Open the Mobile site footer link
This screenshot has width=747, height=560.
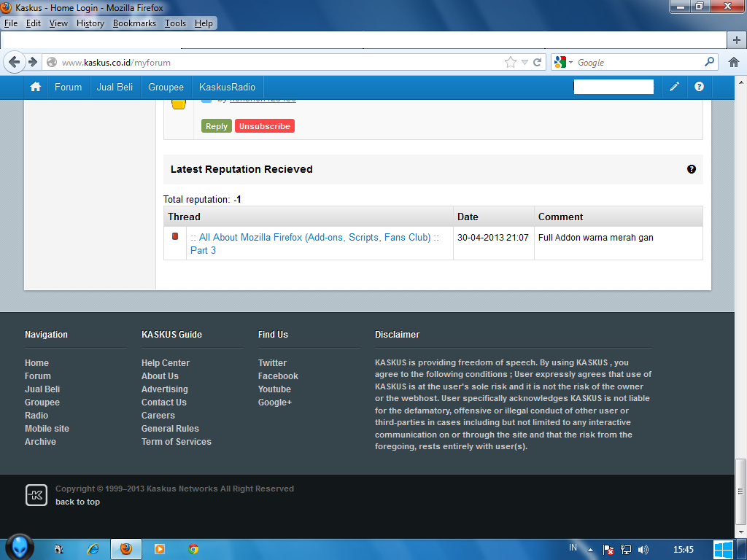[x=47, y=429]
